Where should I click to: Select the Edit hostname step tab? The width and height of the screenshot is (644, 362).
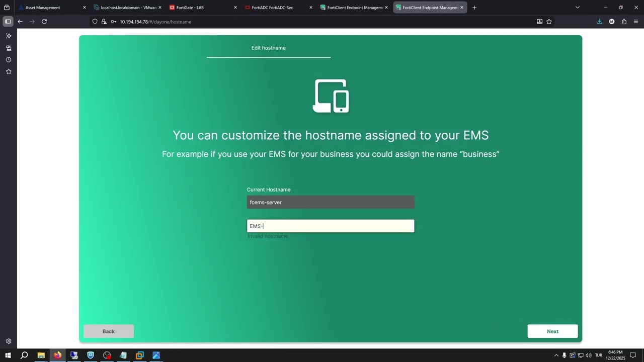pyautogui.click(x=269, y=48)
